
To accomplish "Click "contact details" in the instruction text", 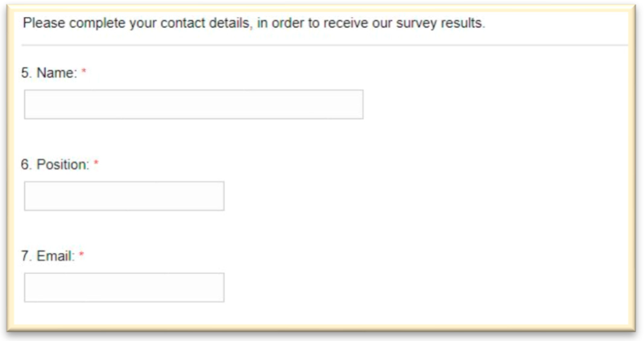I will pyautogui.click(x=205, y=23).
